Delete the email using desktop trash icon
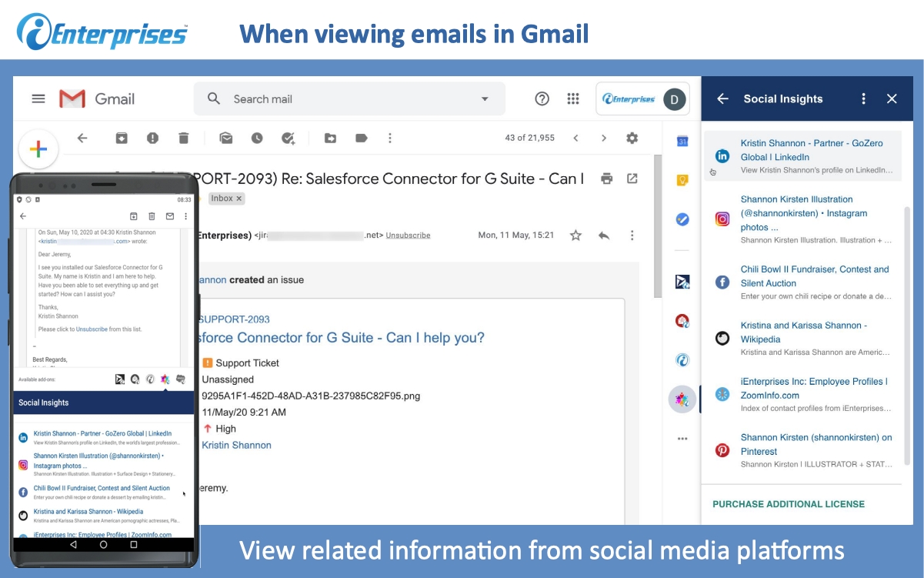The image size is (924, 578). point(183,138)
